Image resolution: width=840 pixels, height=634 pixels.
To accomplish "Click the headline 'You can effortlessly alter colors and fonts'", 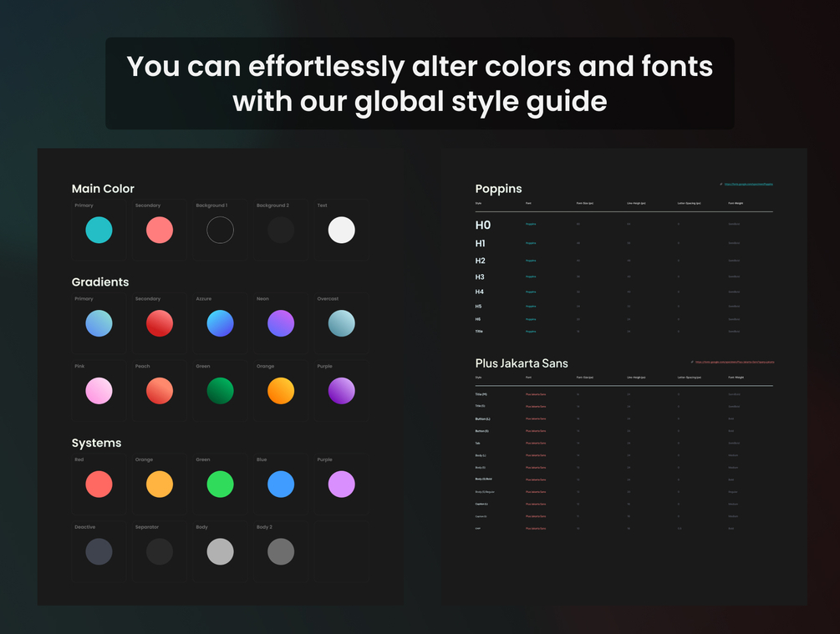I will point(420,66).
